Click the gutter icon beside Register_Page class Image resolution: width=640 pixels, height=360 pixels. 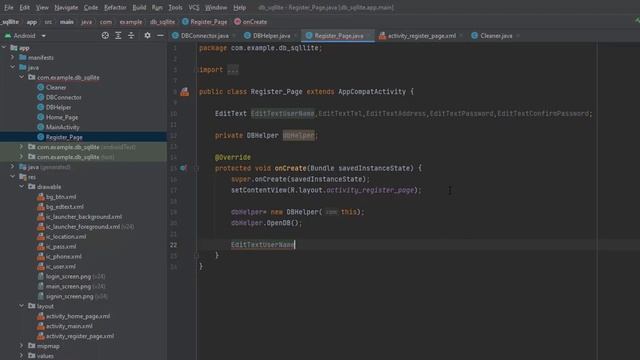184,92
